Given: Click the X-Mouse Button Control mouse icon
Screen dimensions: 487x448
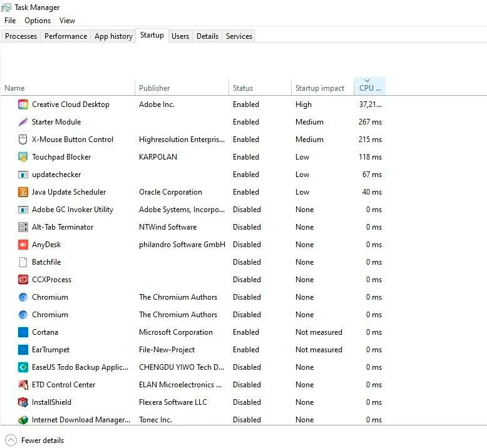Looking at the screenshot, I should tap(23, 140).
